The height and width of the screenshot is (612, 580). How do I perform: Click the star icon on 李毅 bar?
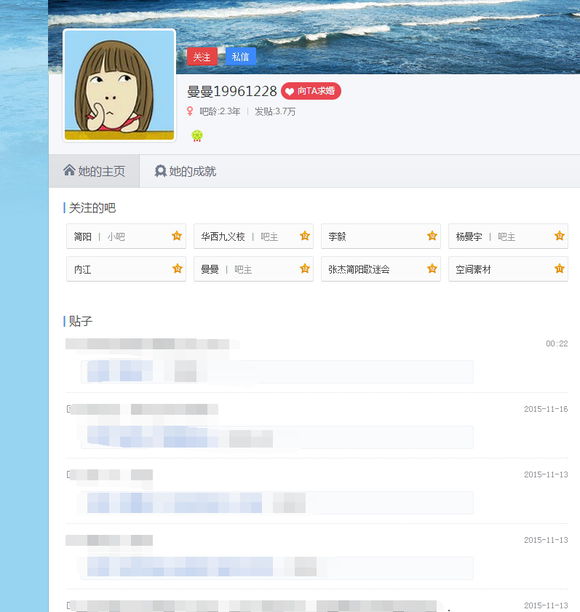tap(432, 236)
